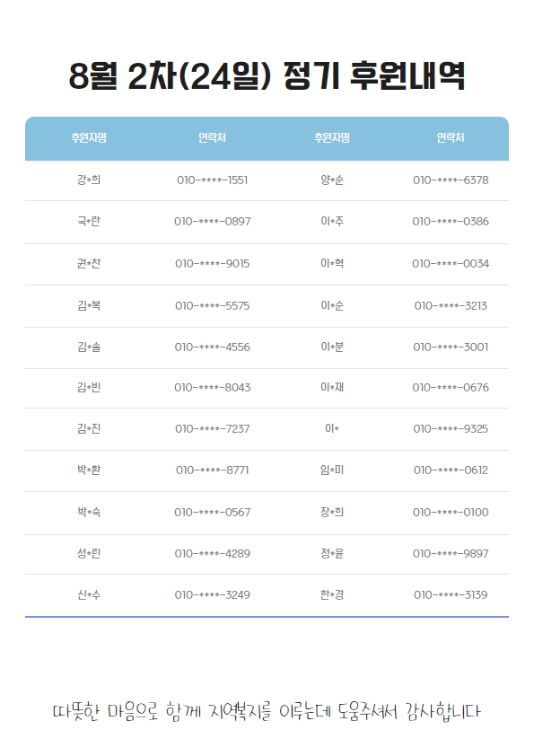The height and width of the screenshot is (756, 534).
Task: Click the title 8월 2차(24일) 정기 후원내역
Action: (x=267, y=76)
